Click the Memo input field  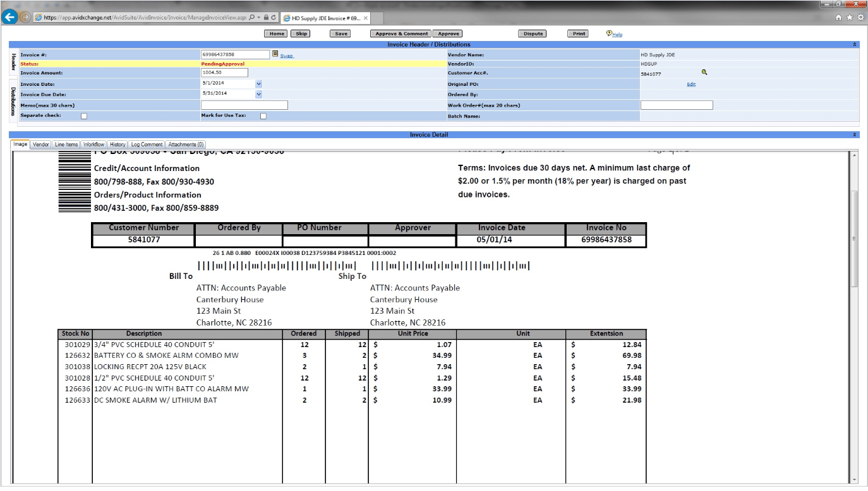pyautogui.click(x=244, y=105)
